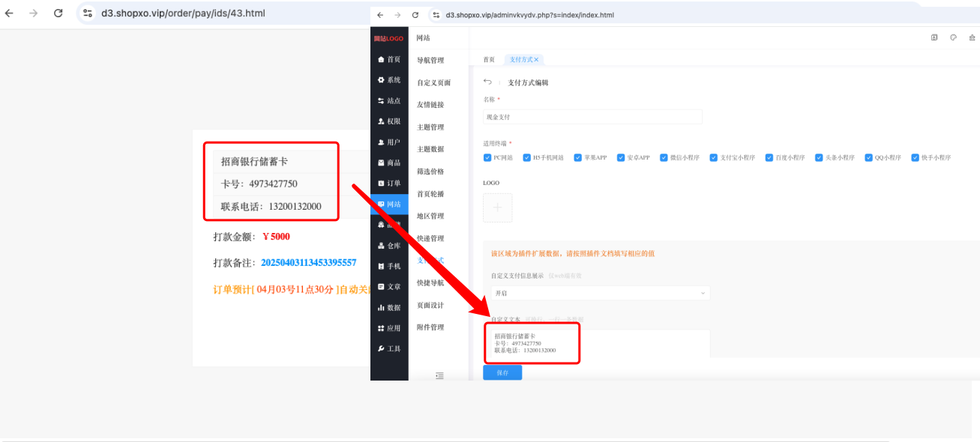Viewport: 980px width, 442px height.
Task: Click the LOGO upload plus box
Action: coord(498,208)
